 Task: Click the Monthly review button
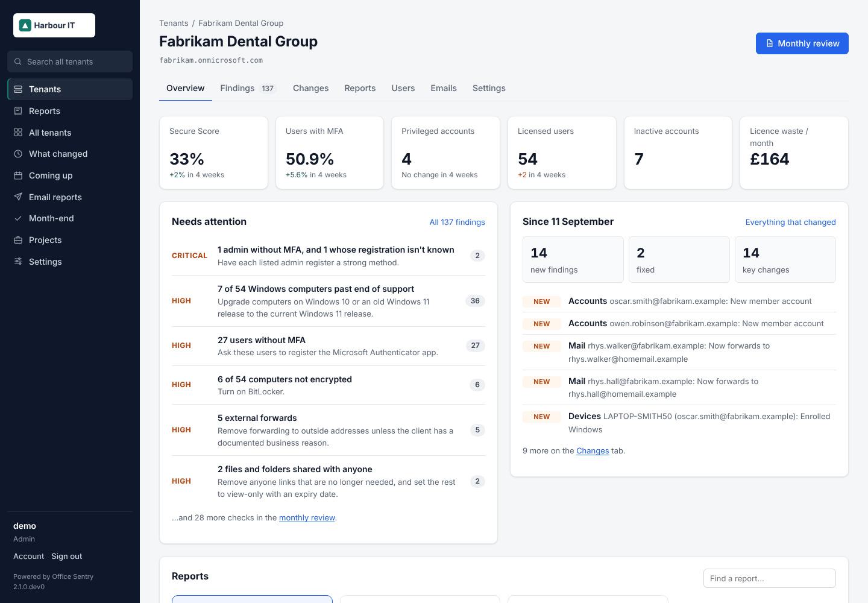(x=802, y=43)
